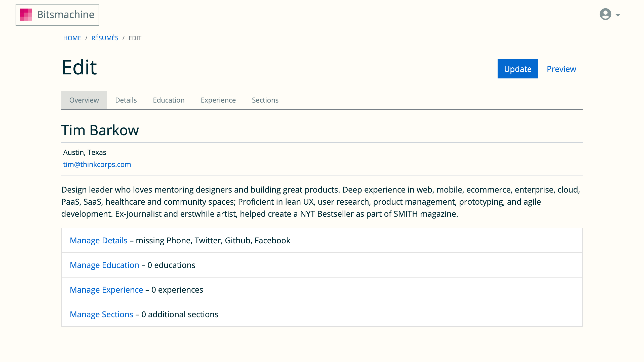644x362 pixels.
Task: Switch to the Education tab
Action: [x=169, y=100]
